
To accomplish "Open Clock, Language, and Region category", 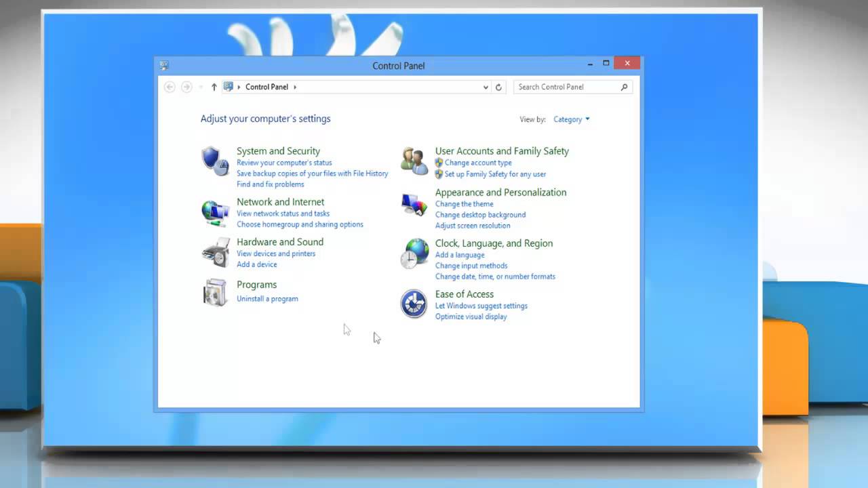I will pos(494,243).
